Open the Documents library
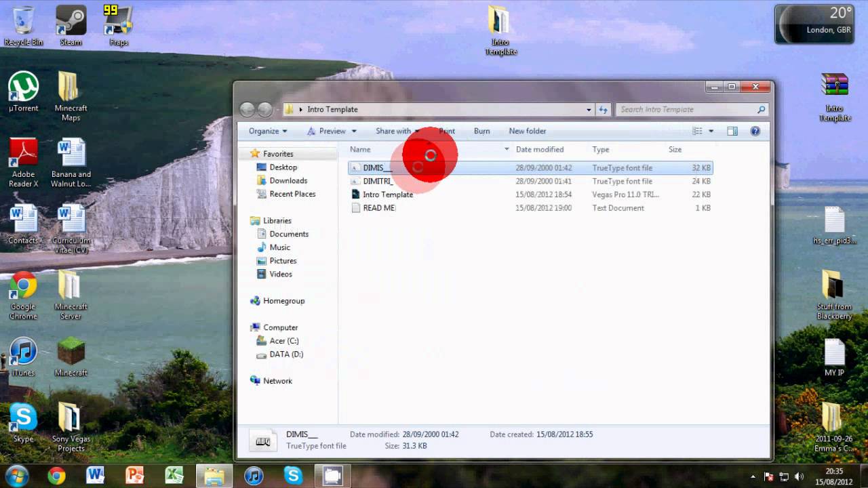 [289, 234]
